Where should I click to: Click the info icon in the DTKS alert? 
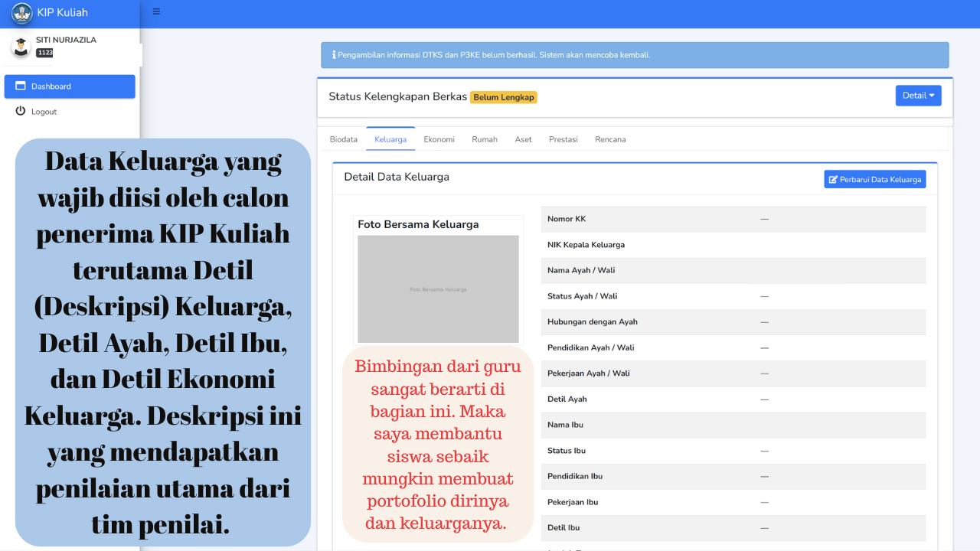point(334,55)
